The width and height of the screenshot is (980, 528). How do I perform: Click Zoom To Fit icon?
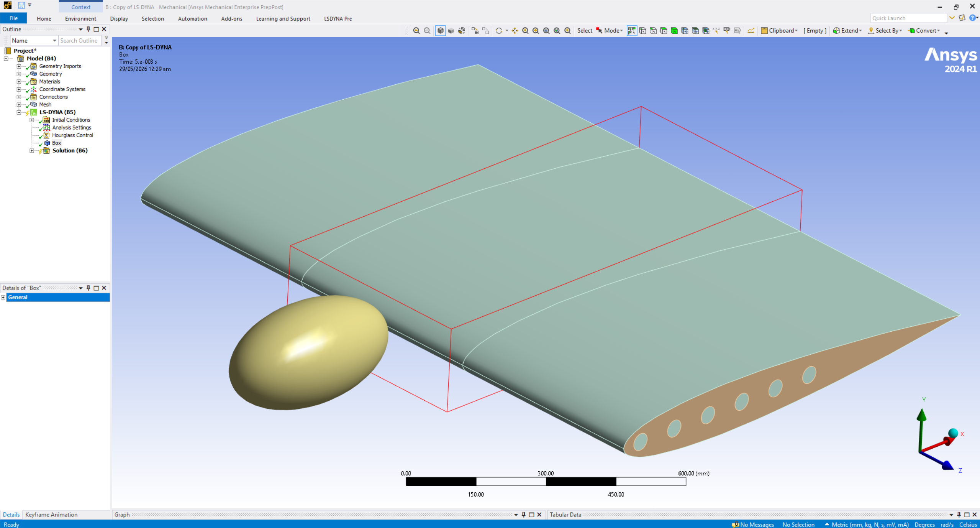(547, 31)
